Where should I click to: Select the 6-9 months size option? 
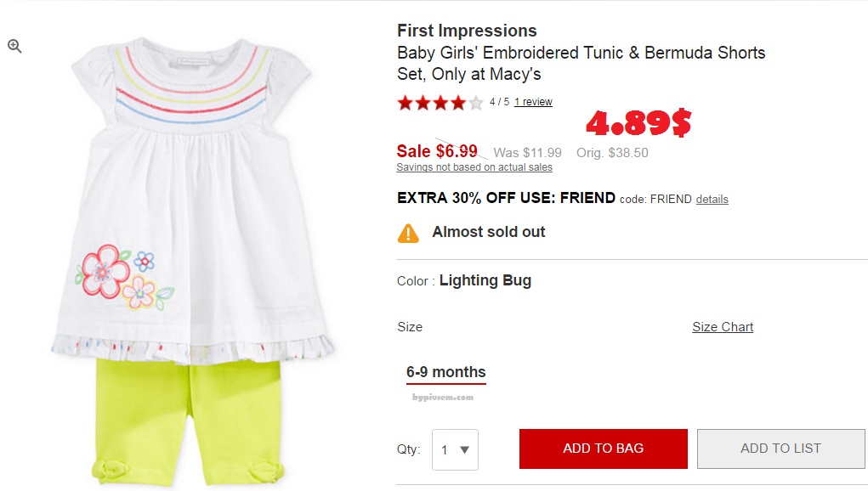pyautogui.click(x=445, y=372)
